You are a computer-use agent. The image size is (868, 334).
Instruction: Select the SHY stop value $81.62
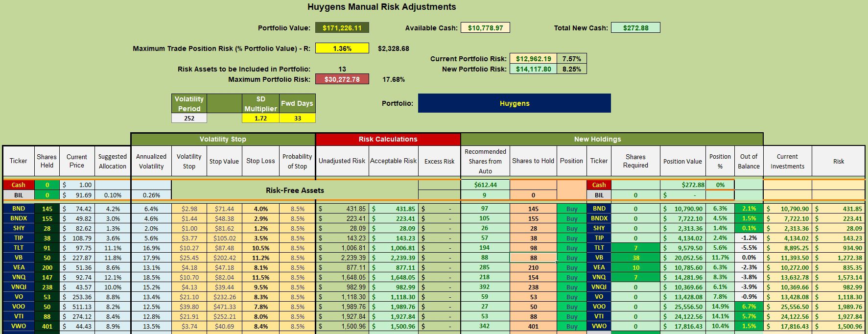tap(224, 228)
